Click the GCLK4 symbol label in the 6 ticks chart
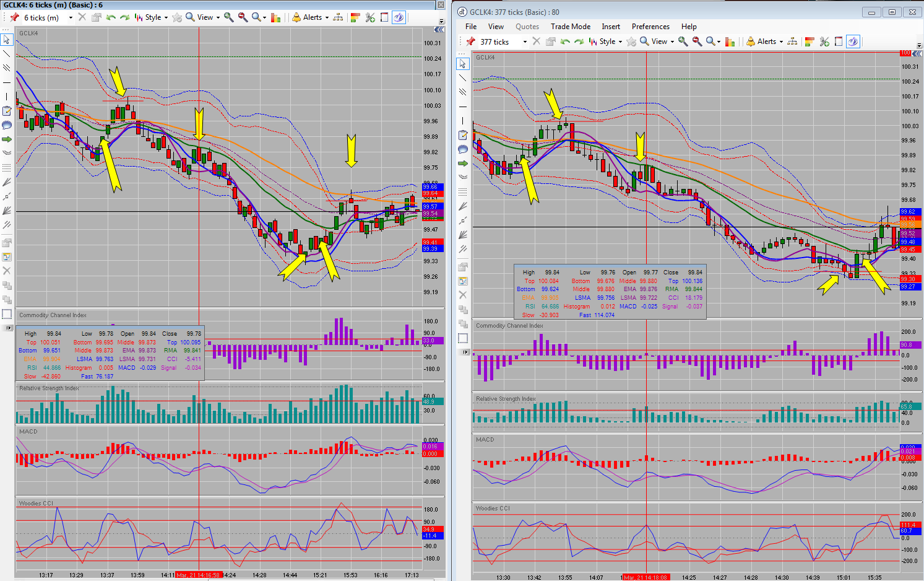This screenshot has width=924, height=581. [28, 33]
